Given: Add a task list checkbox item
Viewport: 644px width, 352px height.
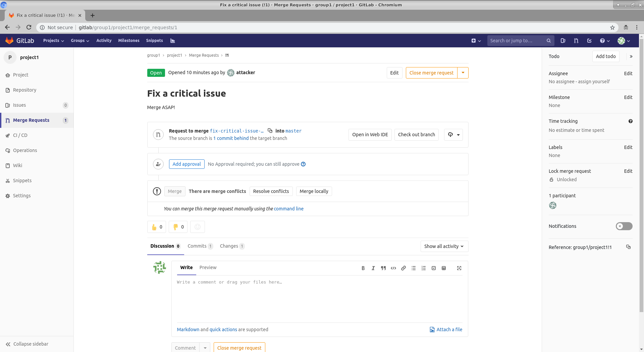Looking at the screenshot, I should click(434, 268).
